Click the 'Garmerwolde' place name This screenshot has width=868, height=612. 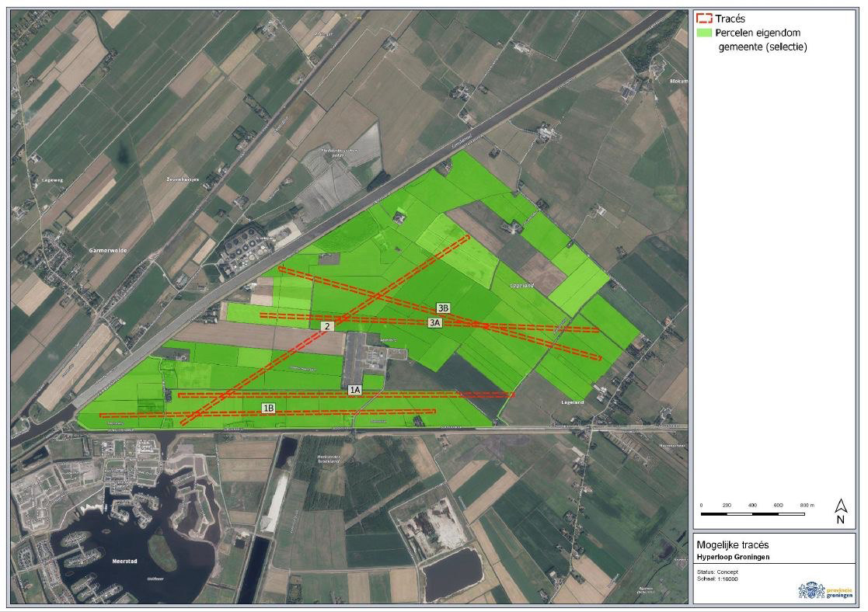108,251
